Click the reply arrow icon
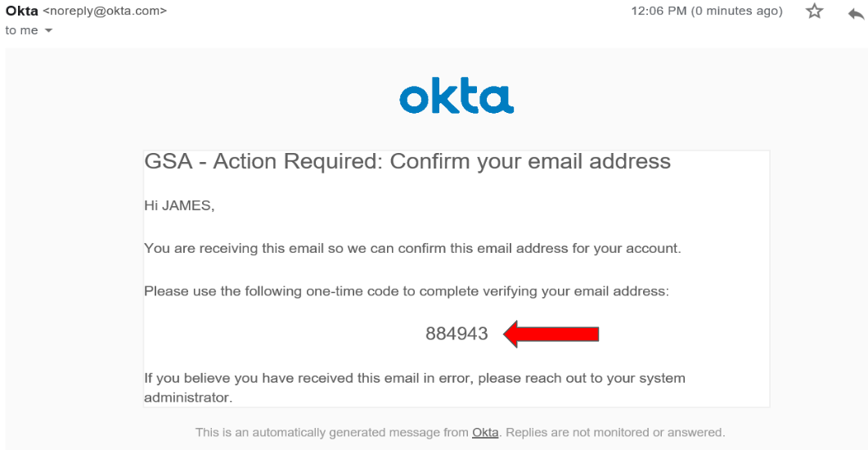This screenshot has height=450, width=868. (x=857, y=12)
